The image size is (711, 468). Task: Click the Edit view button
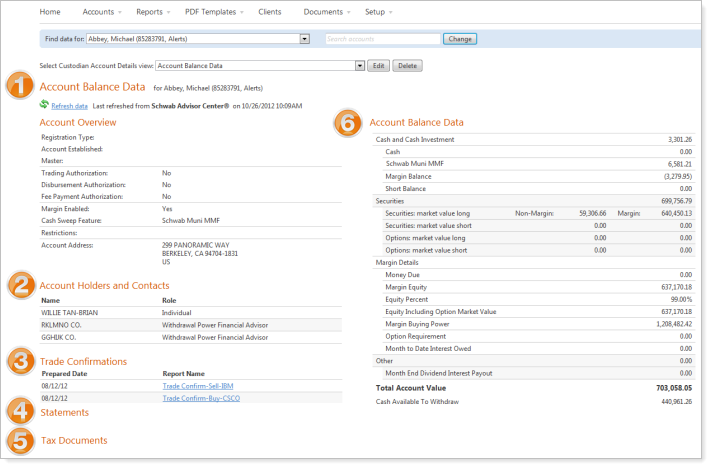pyautogui.click(x=378, y=65)
